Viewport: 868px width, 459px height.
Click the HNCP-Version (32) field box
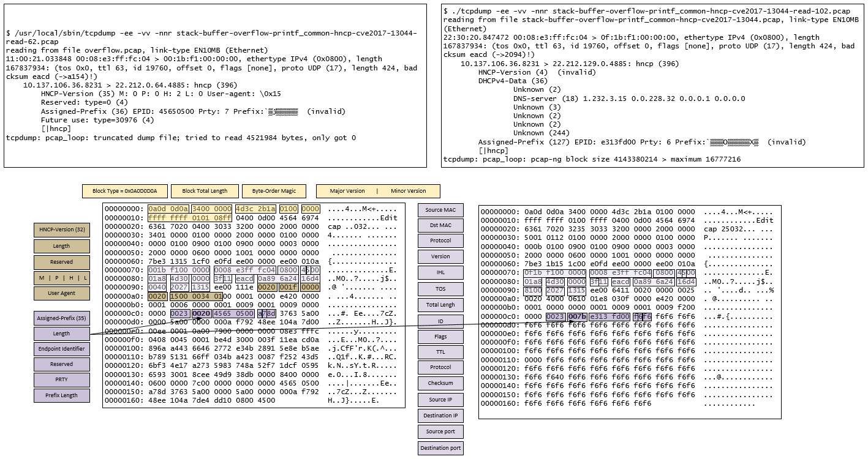62,230
